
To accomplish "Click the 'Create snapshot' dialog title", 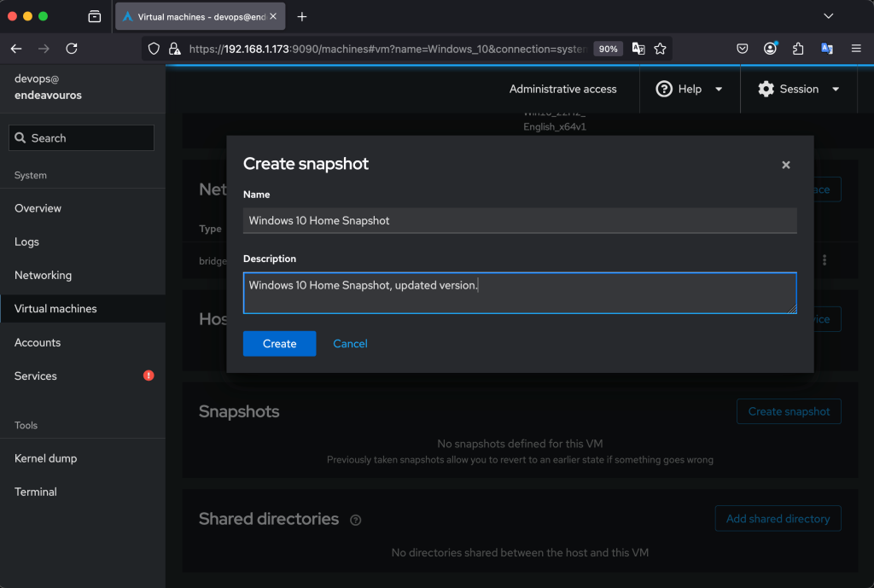I will (306, 164).
